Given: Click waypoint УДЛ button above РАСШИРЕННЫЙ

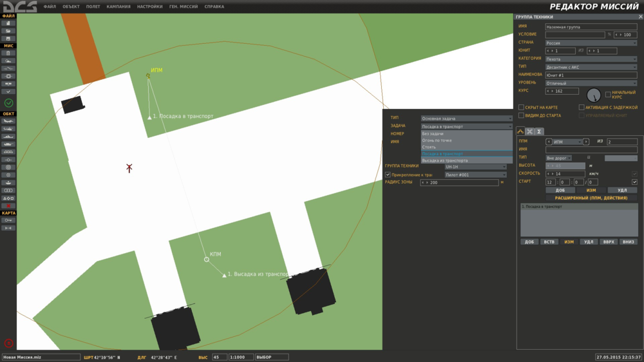Looking at the screenshot, I should (622, 190).
